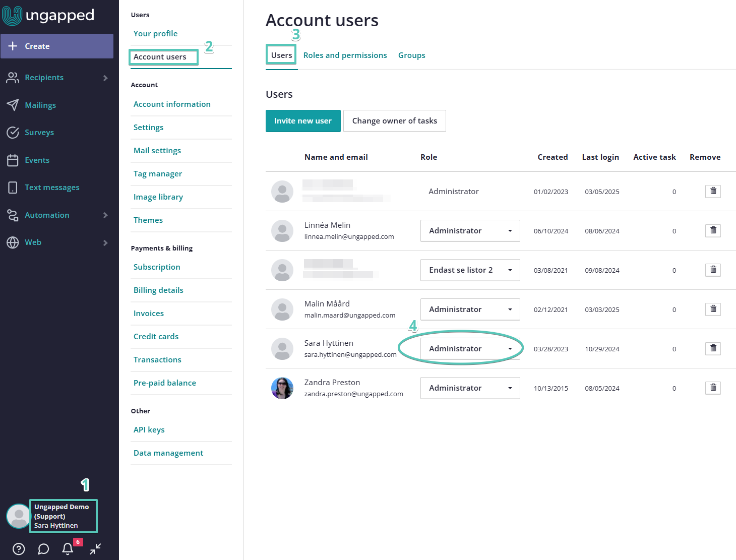Switch to the Groups tab
The height and width of the screenshot is (560, 736).
412,55
